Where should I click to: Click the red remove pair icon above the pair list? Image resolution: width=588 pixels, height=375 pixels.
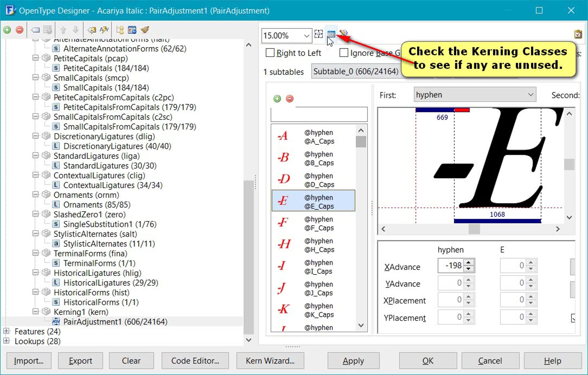290,99
